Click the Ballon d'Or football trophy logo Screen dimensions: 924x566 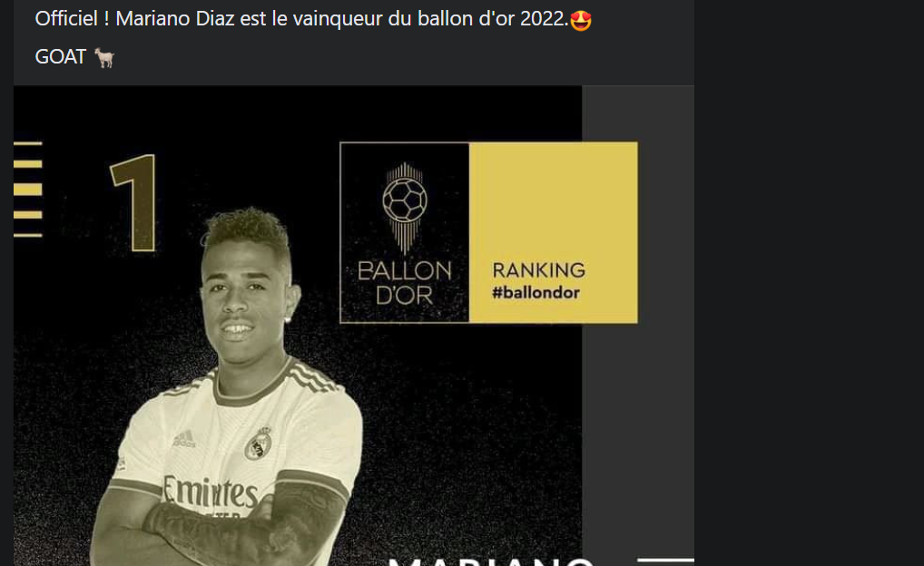point(404,208)
